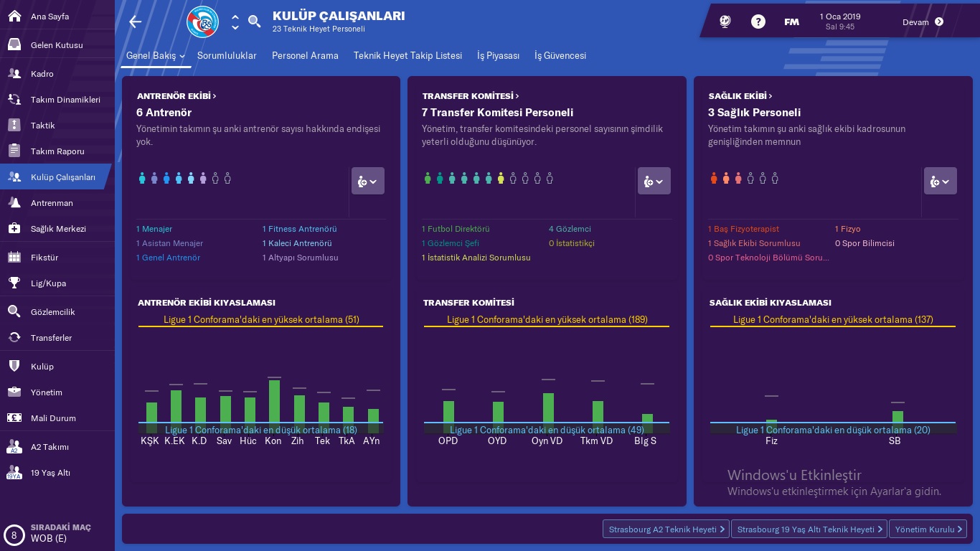Viewport: 980px width, 551px height.
Task: Click the Antrenman training icon
Action: point(14,202)
